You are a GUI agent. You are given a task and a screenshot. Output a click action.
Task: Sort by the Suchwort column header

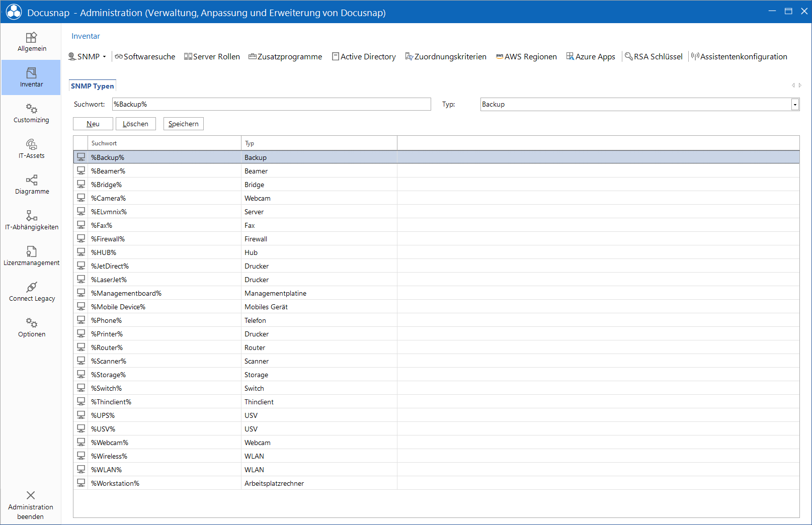coord(165,143)
